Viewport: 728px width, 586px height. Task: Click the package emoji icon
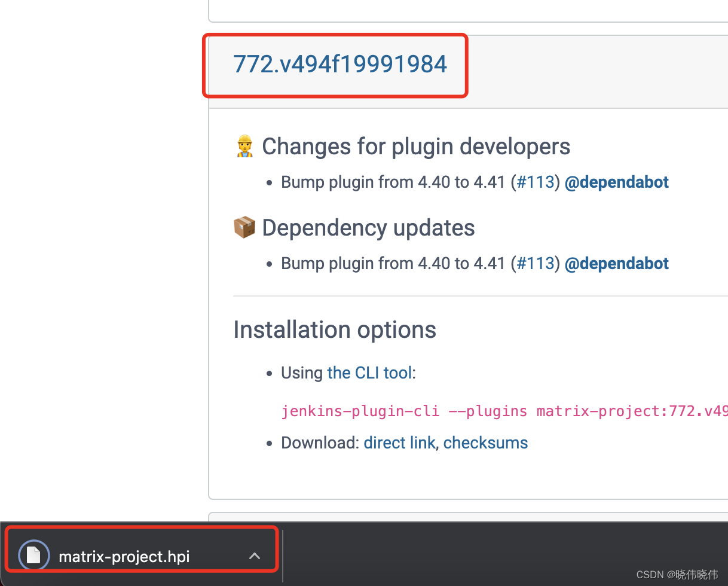[244, 228]
